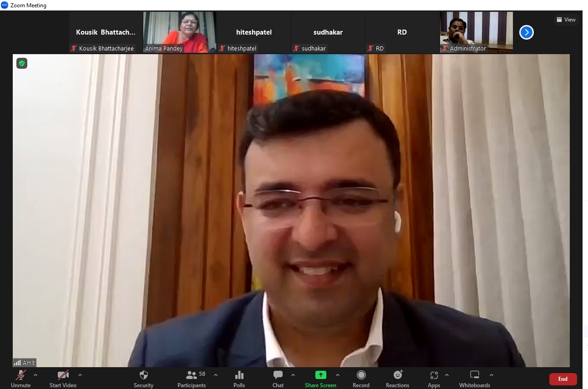Expand video options arrow beside Start Video
Image resolution: width=588 pixels, height=389 pixels.
tap(80, 375)
